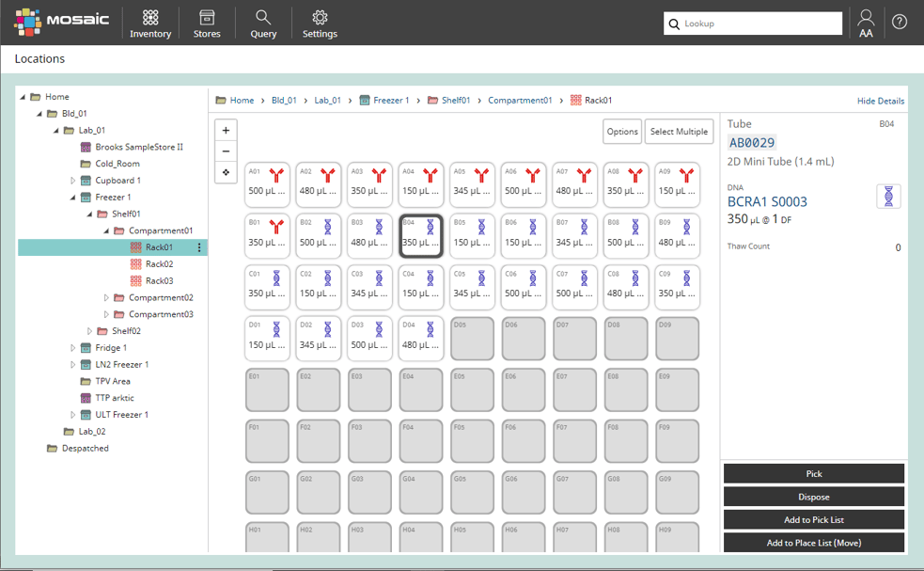Open the Inventory section
The image size is (924, 571).
pyautogui.click(x=150, y=23)
